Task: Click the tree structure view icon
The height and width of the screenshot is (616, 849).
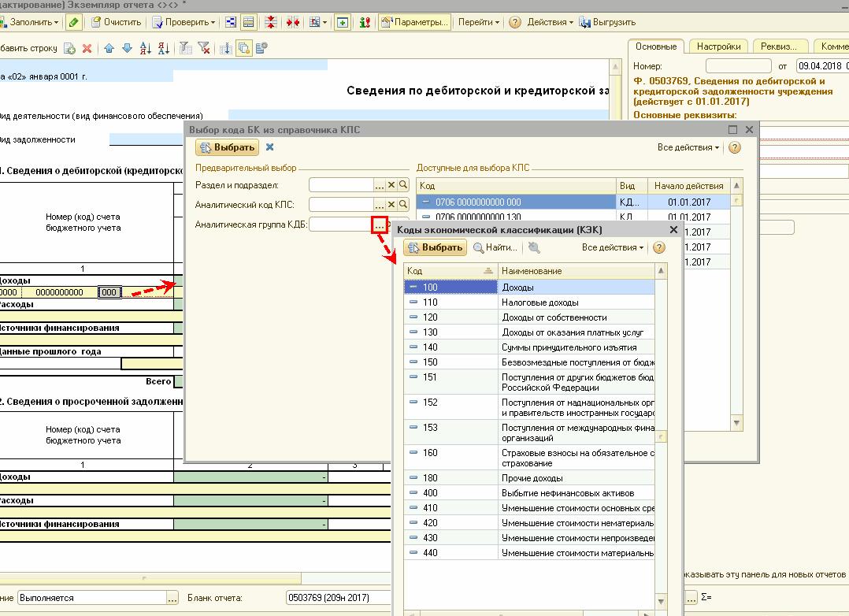Action: point(231,22)
